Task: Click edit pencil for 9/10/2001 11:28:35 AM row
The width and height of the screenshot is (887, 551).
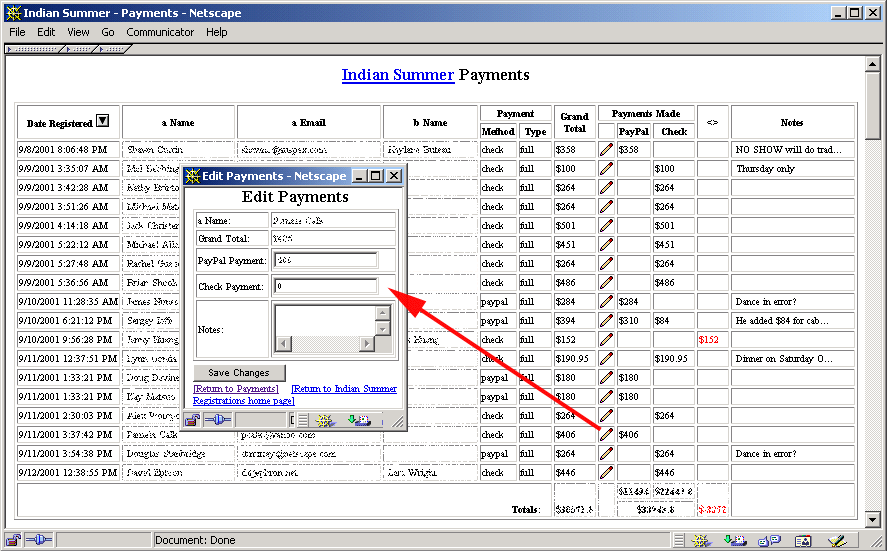Action: [x=606, y=302]
